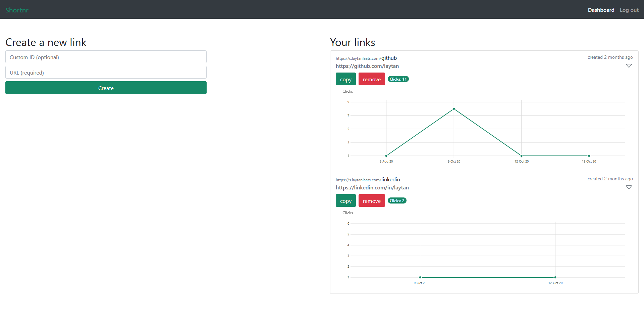Image resolution: width=644 pixels, height=315 pixels.
Task: Select the 13 Oct 20 data point on github chart
Action: point(589,156)
